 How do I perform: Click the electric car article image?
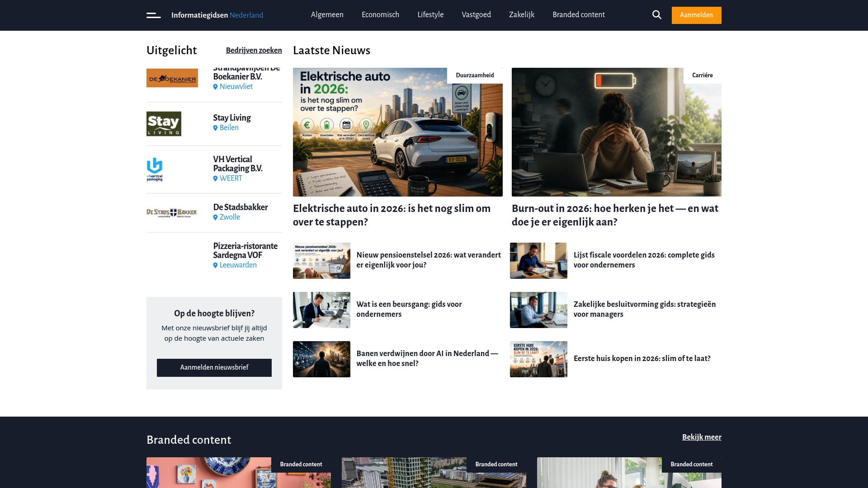point(398,132)
